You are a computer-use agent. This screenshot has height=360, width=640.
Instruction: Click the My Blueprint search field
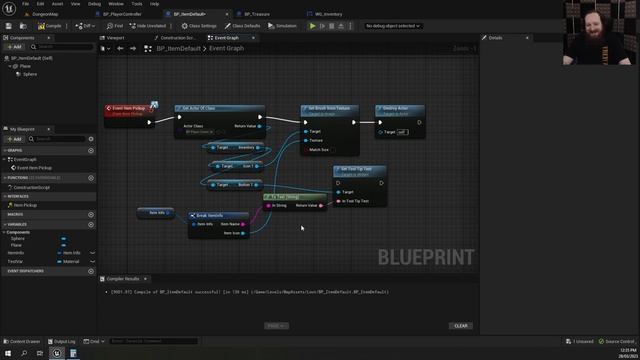(x=57, y=139)
